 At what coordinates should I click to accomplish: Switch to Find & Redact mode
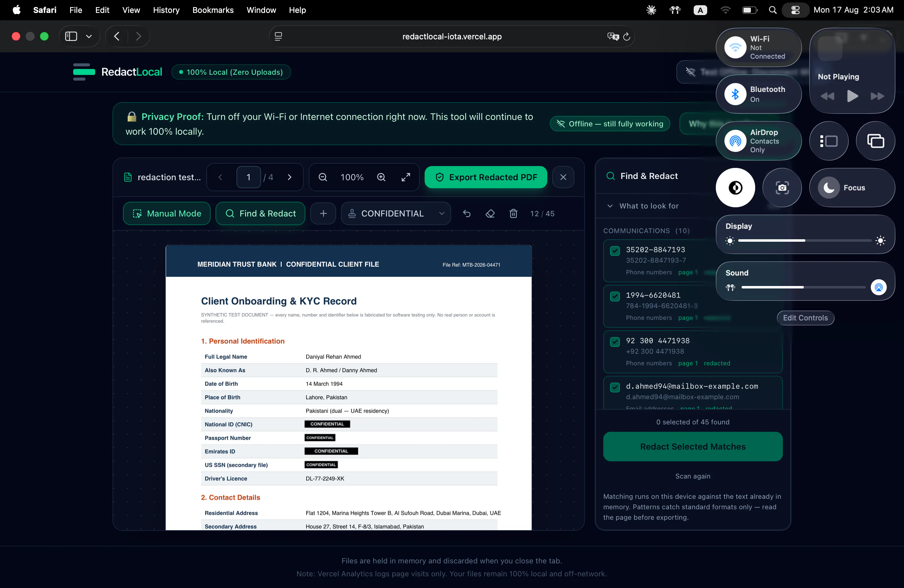click(260, 213)
